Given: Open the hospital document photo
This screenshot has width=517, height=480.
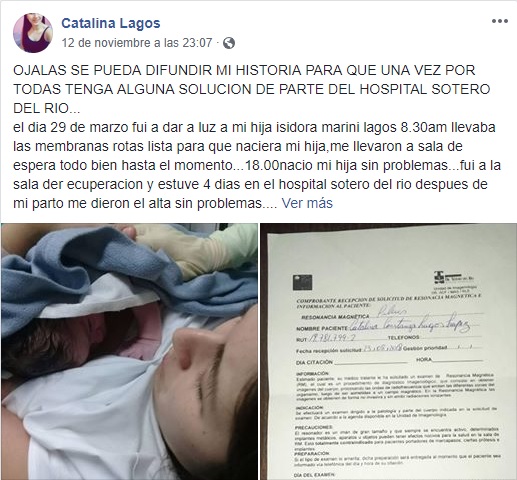Looking at the screenshot, I should [389, 352].
